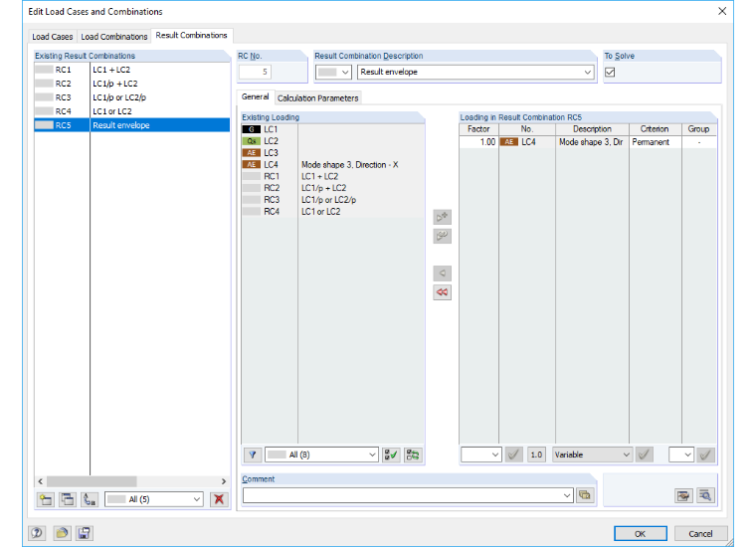The width and height of the screenshot is (756, 547).
Task: Expand the Comment dropdown
Action: point(567,495)
